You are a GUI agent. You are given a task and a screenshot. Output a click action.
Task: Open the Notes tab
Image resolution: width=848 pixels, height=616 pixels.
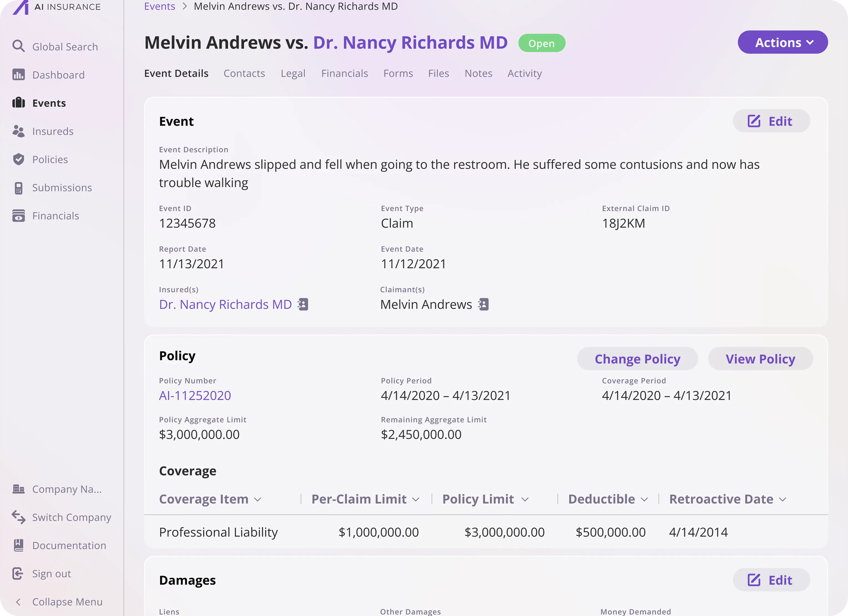point(478,73)
